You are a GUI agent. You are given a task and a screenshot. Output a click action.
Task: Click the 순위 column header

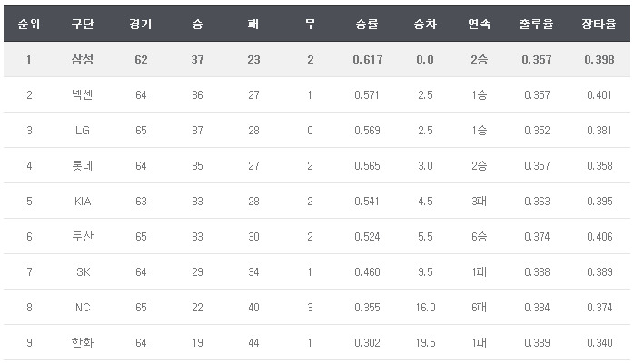(28, 25)
